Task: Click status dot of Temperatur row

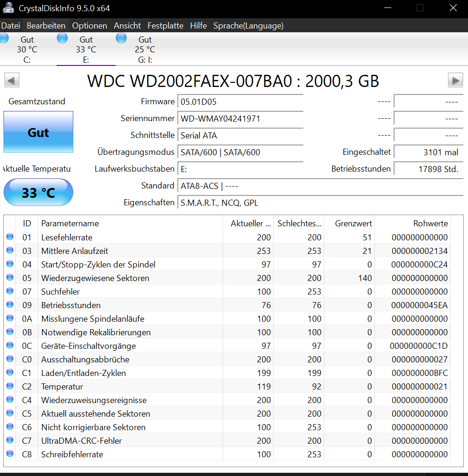Action: pos(10,386)
